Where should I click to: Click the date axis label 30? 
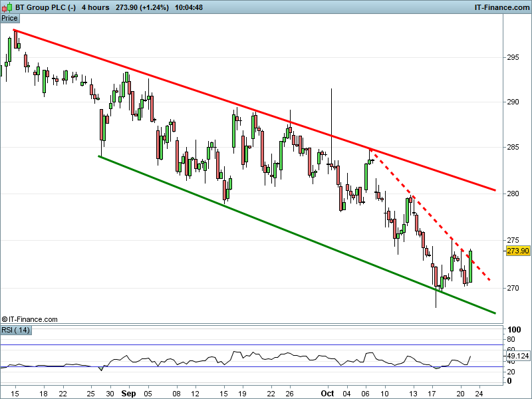[110, 394]
